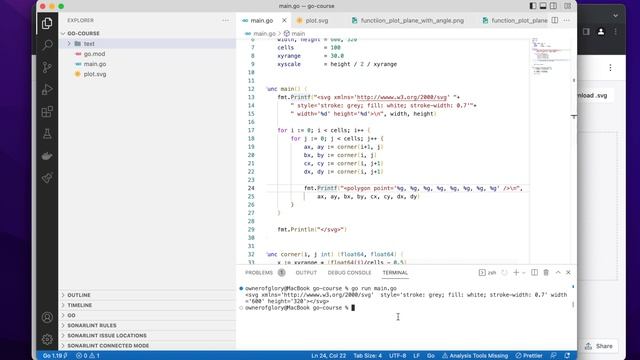Kill terminal with trash icon
The image size is (640, 360).
546,273
